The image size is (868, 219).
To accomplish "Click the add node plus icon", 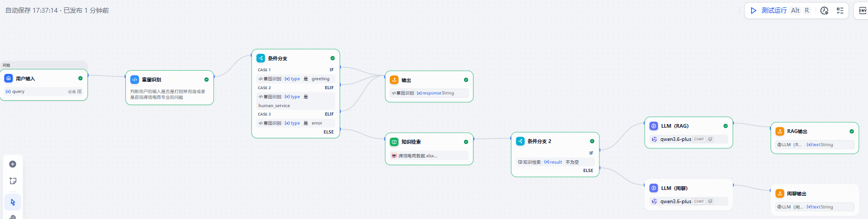I will [13, 164].
